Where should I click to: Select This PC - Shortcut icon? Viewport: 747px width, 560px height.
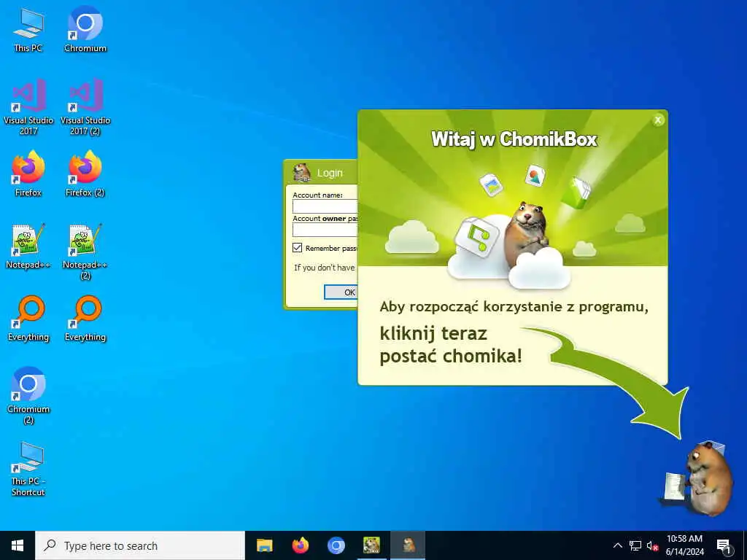point(28,469)
